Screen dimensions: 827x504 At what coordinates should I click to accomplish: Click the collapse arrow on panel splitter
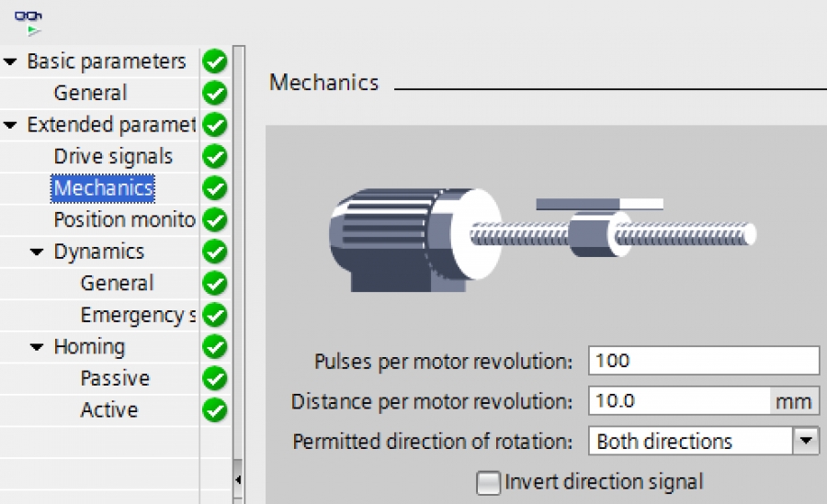pos(238,480)
